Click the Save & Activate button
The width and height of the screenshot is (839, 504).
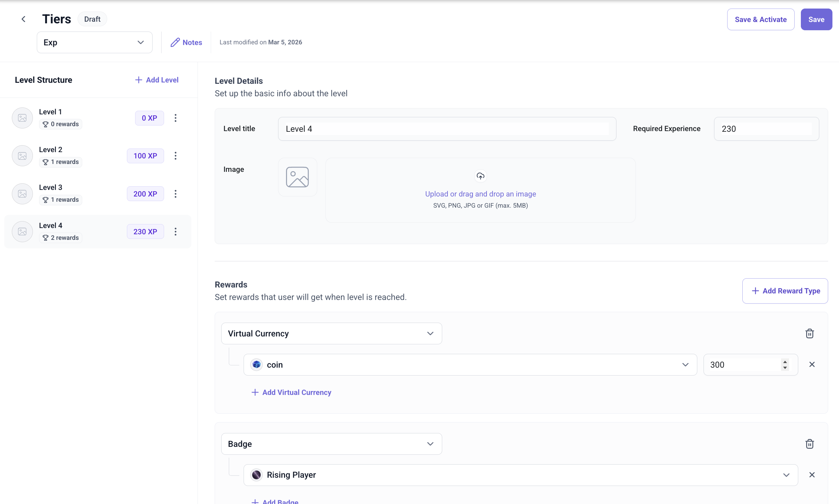pyautogui.click(x=760, y=19)
